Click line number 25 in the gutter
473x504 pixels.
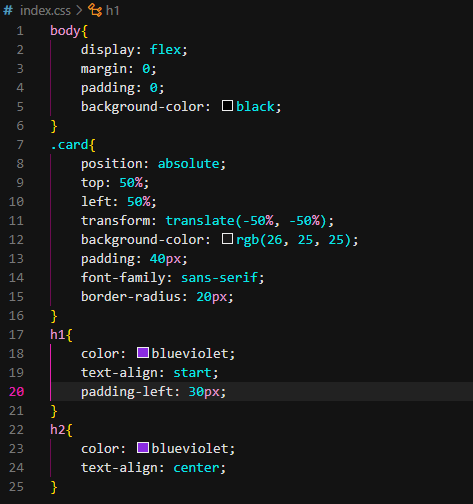[16, 487]
